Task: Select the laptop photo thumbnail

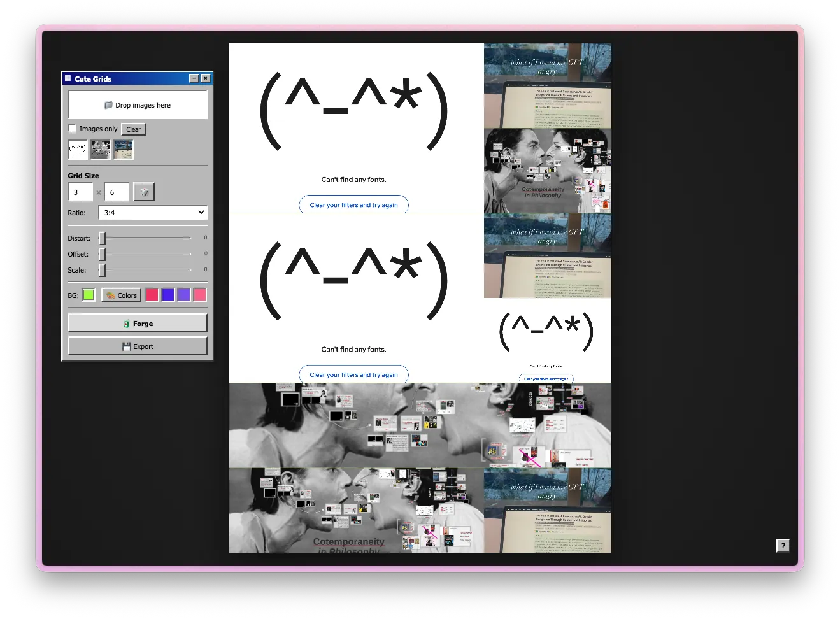Action: (124, 150)
